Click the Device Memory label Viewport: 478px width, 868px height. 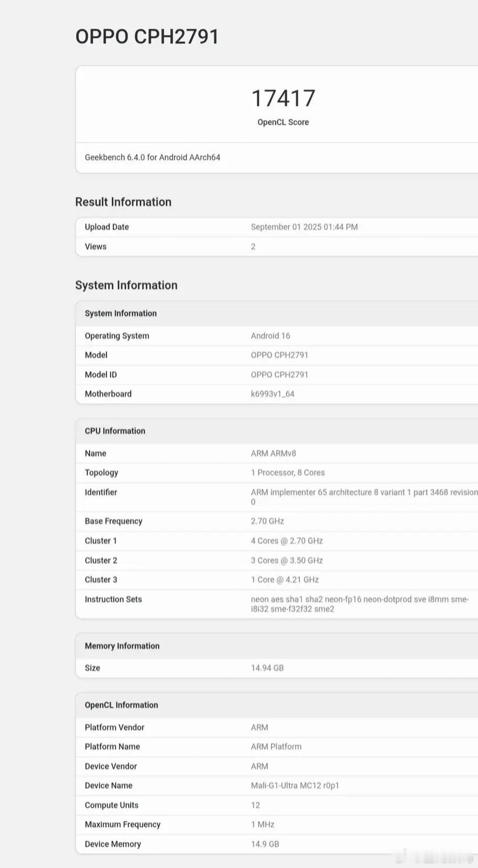[x=113, y=844]
